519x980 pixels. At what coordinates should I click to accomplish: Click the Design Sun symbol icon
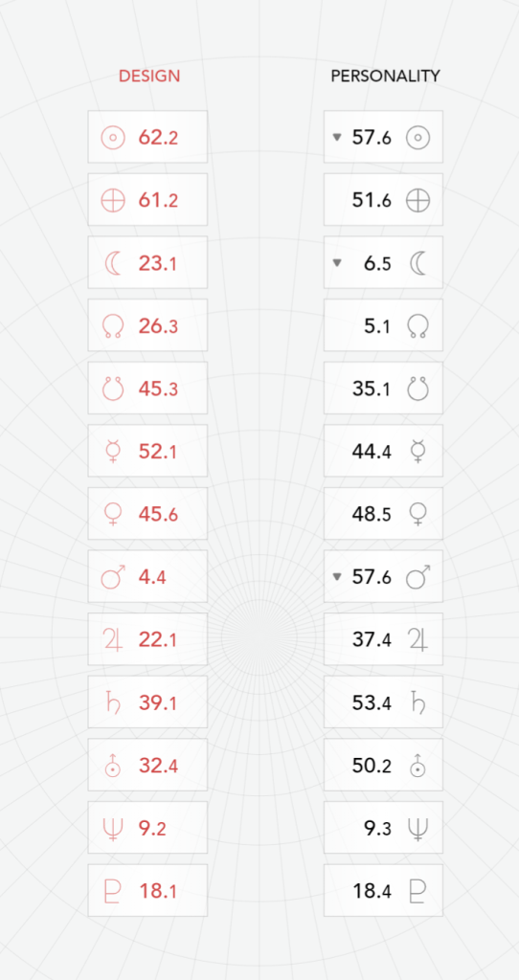[x=113, y=138]
